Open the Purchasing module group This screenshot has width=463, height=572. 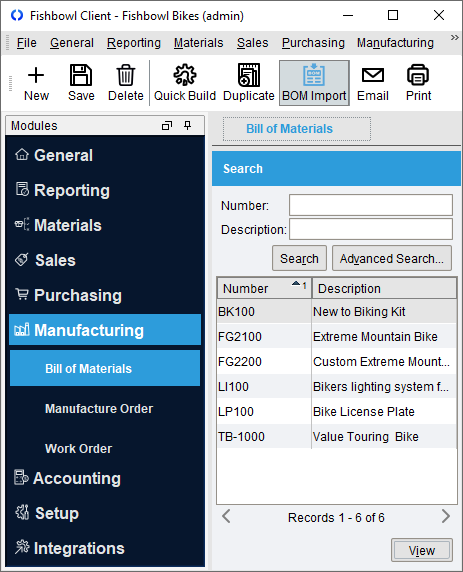[105, 295]
